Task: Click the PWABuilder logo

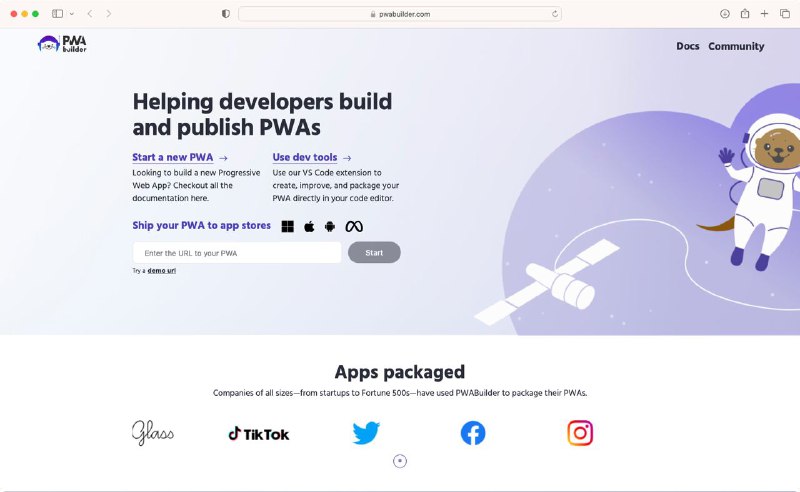Action: pos(62,44)
